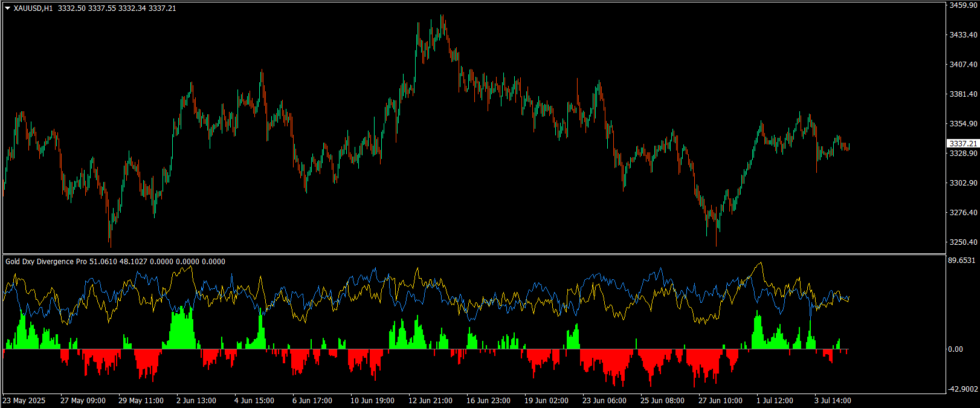The image size is (980, 408).
Task: Click the Gold Dxy Divergence Pro indicator label
Action: [47, 262]
